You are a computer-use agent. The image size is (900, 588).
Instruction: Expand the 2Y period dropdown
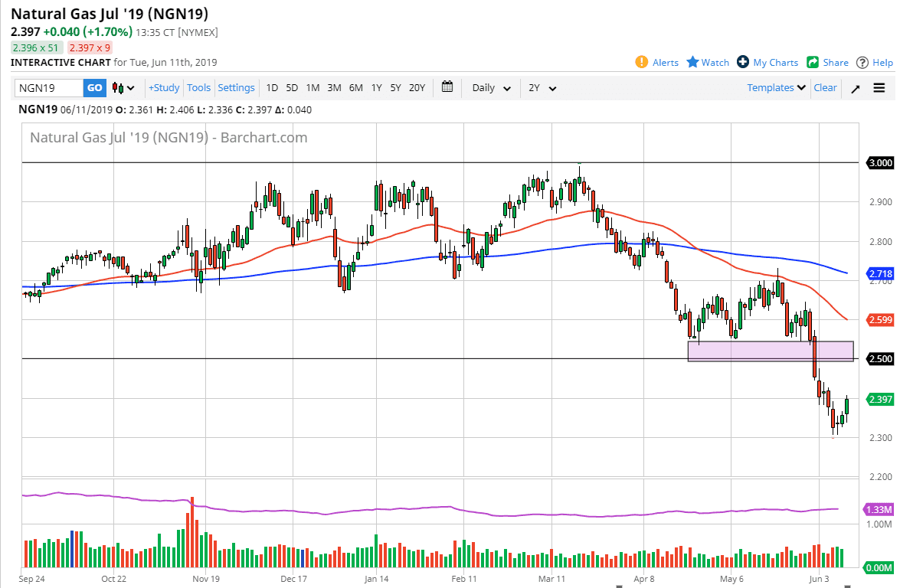point(542,88)
